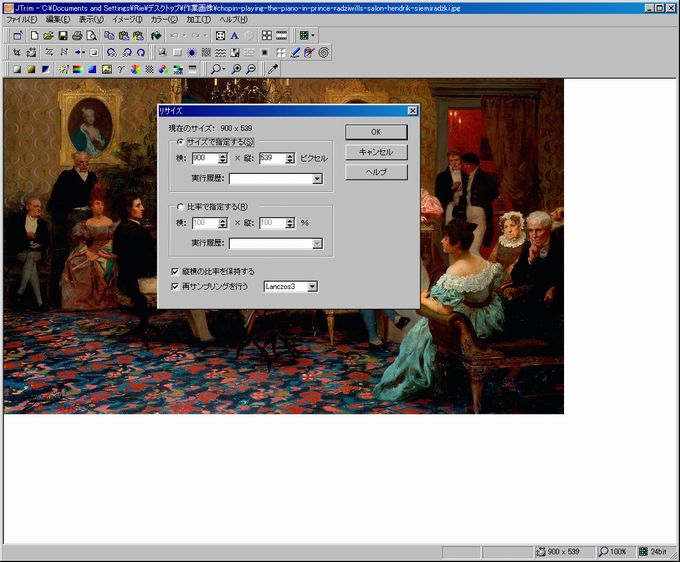The width and height of the screenshot is (680, 562).
Task: Open the 編集(E) menu
Action: click(58, 20)
